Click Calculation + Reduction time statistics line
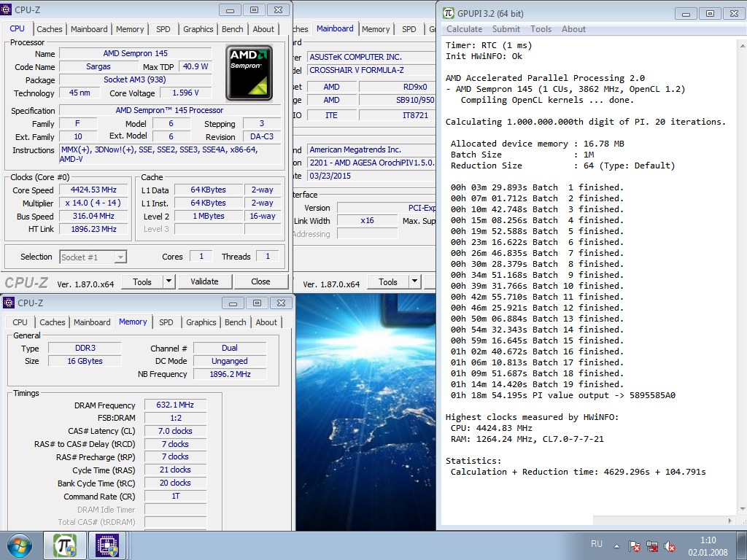 tap(578, 472)
